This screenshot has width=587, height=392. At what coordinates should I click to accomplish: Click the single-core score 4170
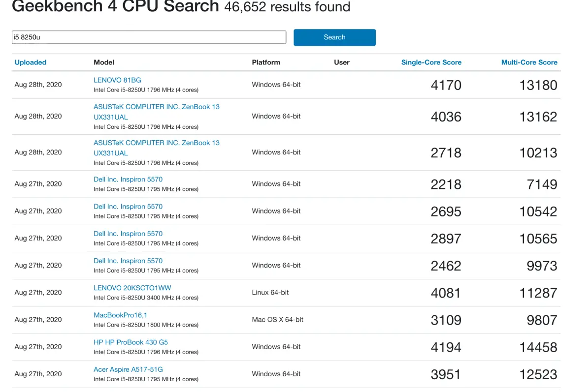click(446, 85)
